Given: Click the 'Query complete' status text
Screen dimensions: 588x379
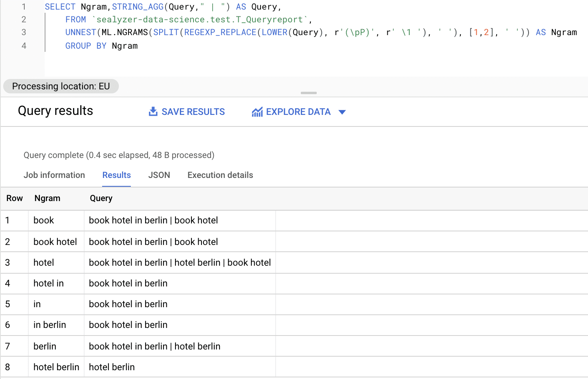Looking at the screenshot, I should (119, 155).
